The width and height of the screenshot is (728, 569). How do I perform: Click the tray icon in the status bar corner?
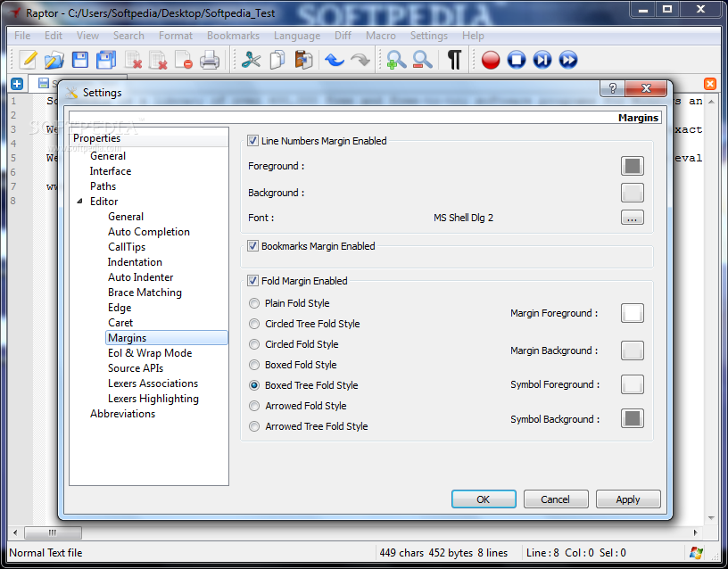point(696,552)
